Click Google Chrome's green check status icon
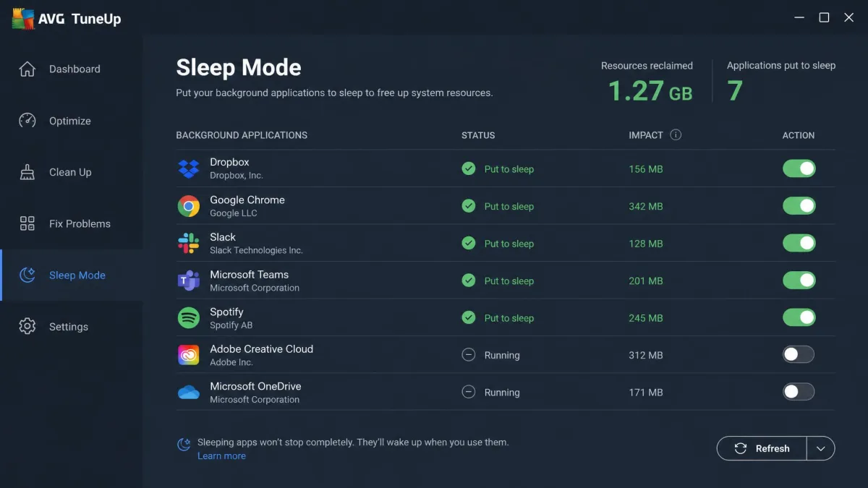Viewport: 868px width, 488px height. tap(469, 206)
